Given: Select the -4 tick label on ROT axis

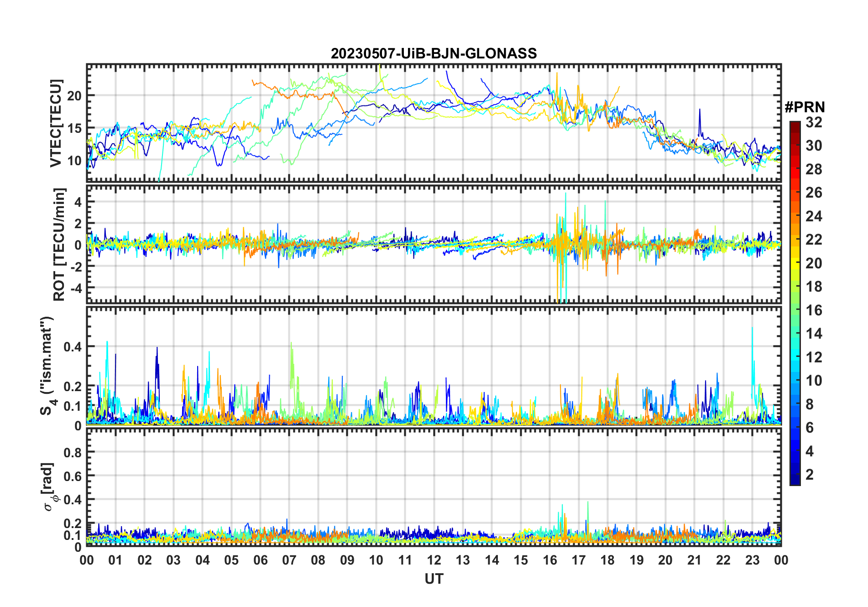Looking at the screenshot, I should [x=75, y=288].
